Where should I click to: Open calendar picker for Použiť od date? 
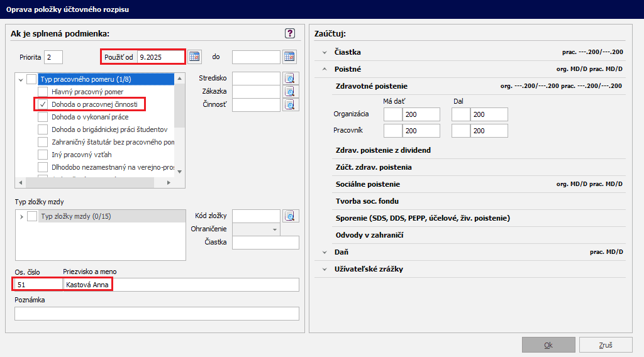pyautogui.click(x=194, y=57)
